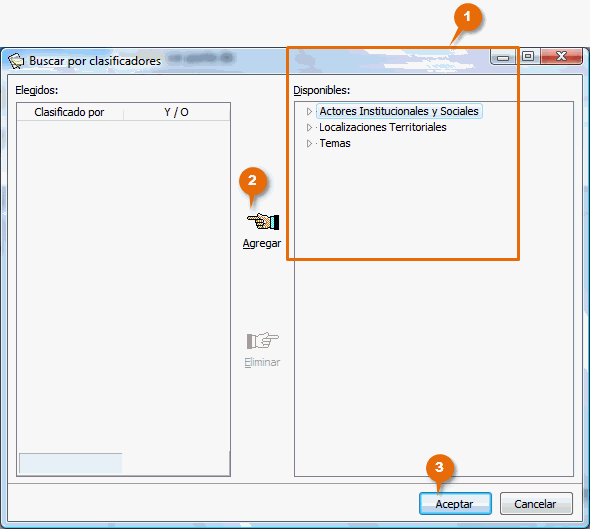590x529 pixels.
Task: Select Actores Institucionales y Sociales classifier
Action: [x=399, y=111]
